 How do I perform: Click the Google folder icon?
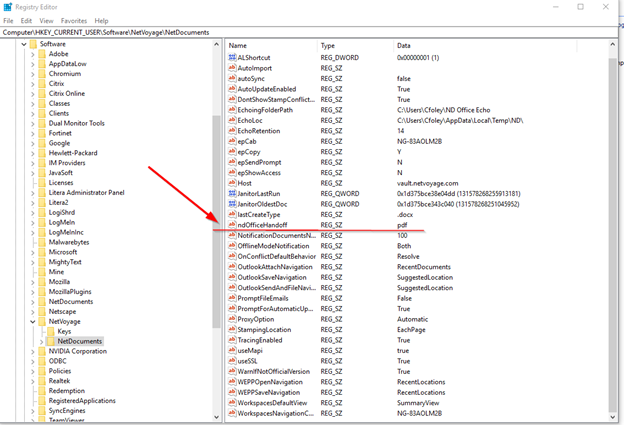point(42,143)
